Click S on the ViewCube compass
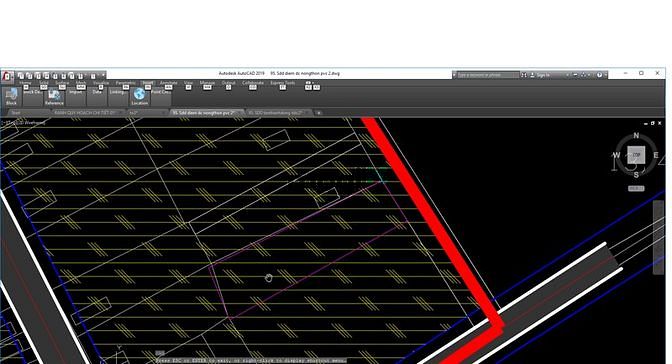 [636, 174]
